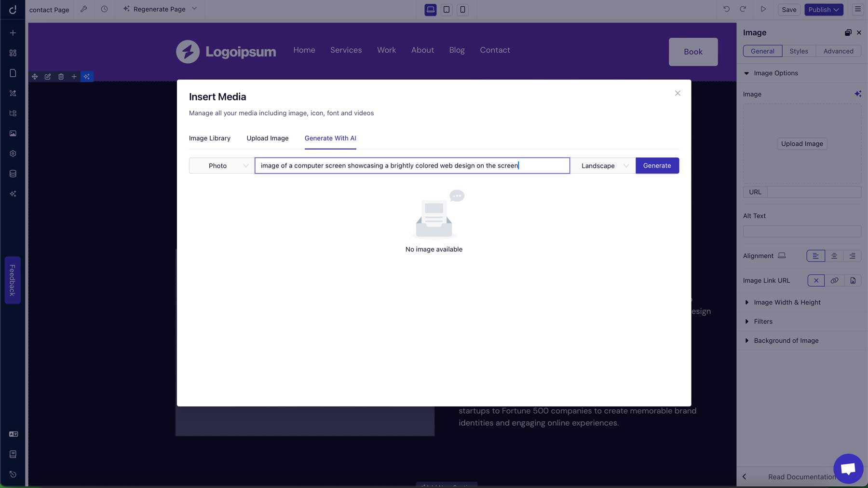The height and width of the screenshot is (488, 868).
Task: Open the revision history clock icon
Action: pyautogui.click(x=104, y=9)
